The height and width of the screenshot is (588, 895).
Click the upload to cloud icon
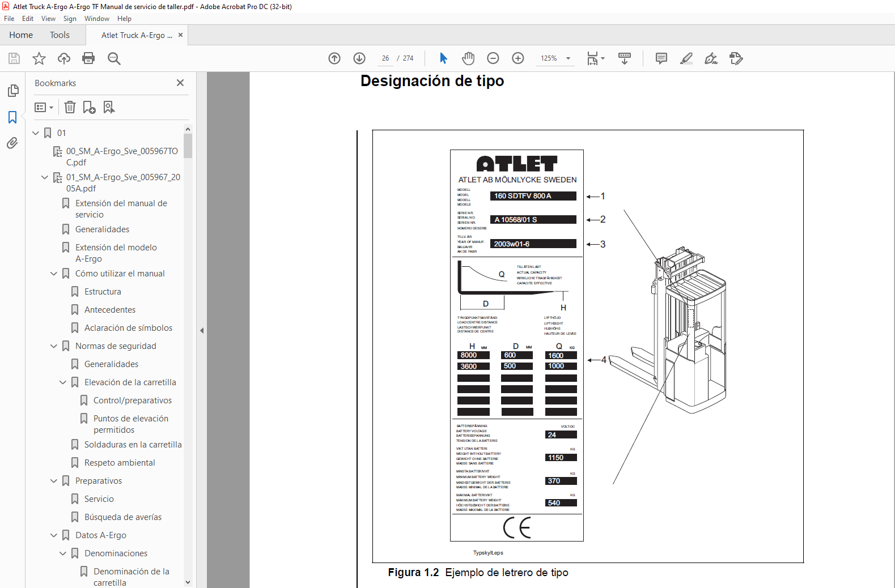point(64,58)
